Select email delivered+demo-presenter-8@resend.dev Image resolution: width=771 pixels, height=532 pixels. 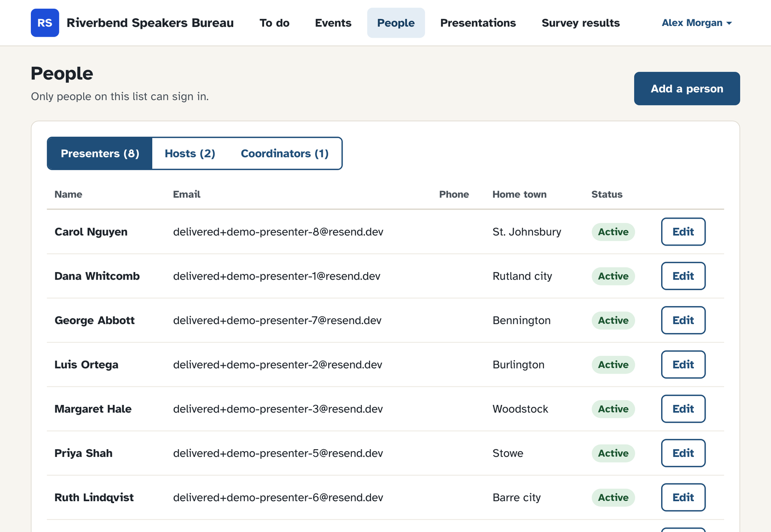pyautogui.click(x=278, y=232)
